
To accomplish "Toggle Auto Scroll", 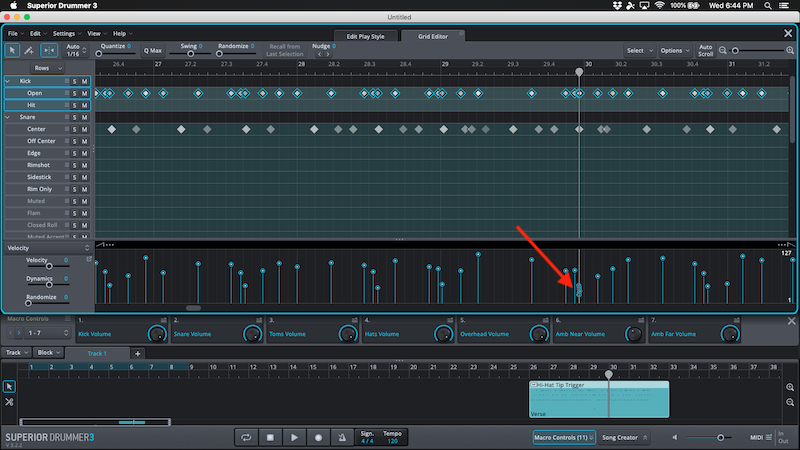I will [705, 51].
